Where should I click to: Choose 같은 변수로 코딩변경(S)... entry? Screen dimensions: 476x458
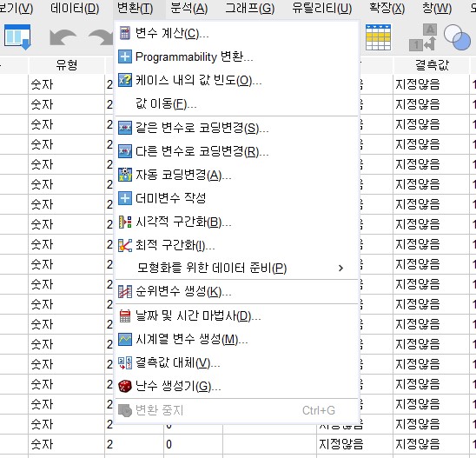coord(237,128)
